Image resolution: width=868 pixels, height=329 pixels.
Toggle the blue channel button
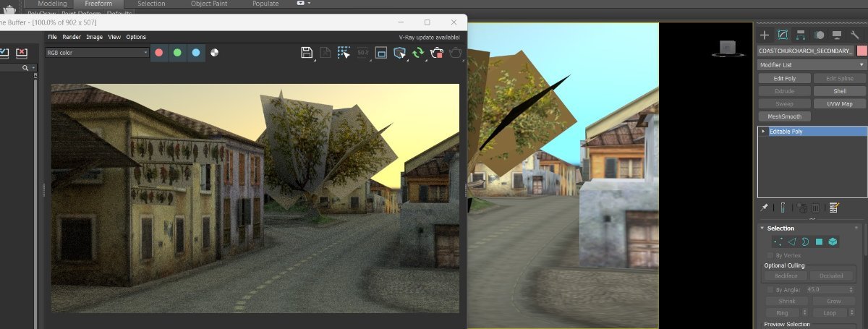coord(196,53)
